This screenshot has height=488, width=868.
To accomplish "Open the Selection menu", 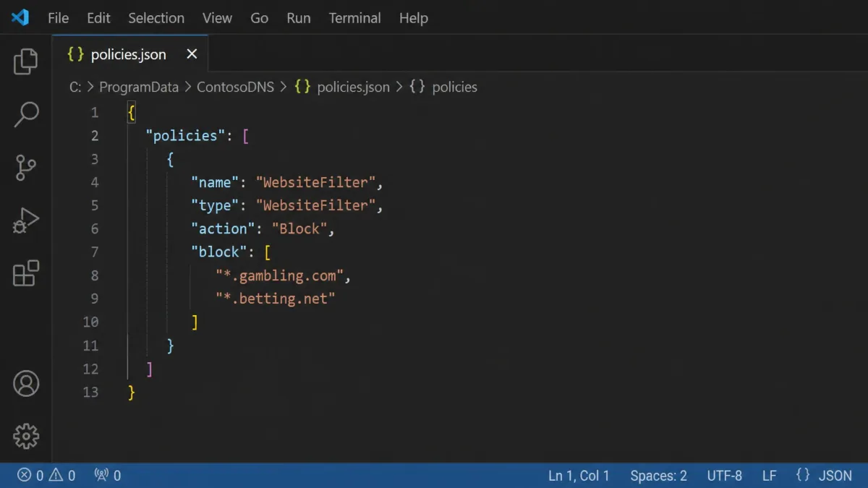I will [156, 18].
